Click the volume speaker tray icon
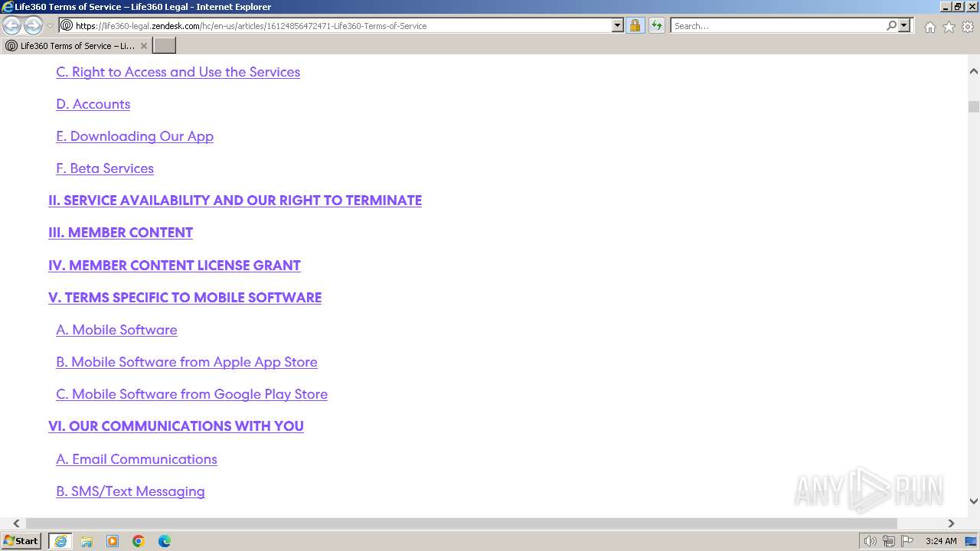Viewport: 980px width, 551px height. (x=870, y=541)
